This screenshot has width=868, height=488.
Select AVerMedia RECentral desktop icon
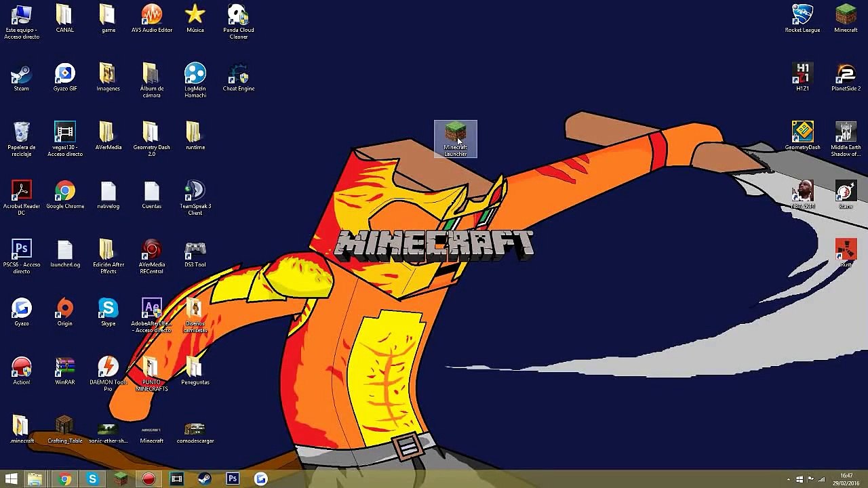(151, 256)
